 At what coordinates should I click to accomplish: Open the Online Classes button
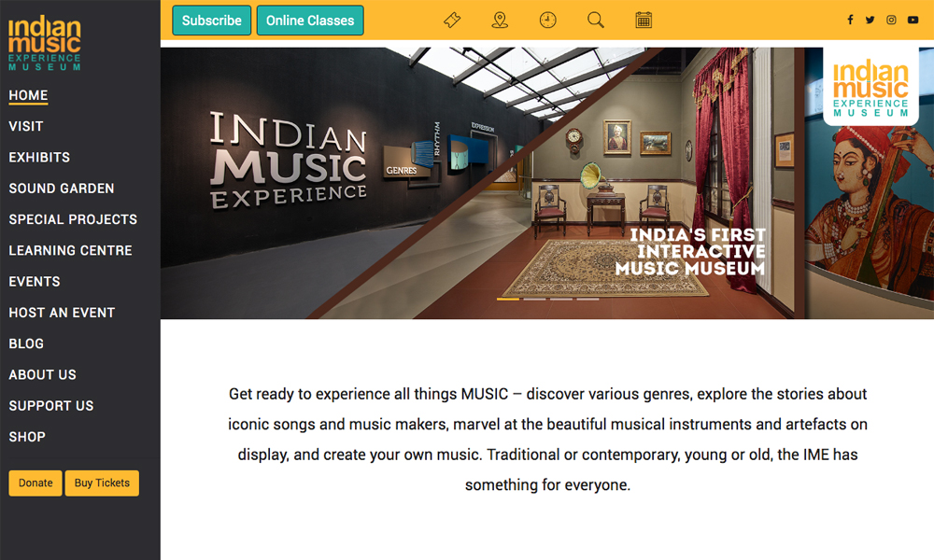310,21
